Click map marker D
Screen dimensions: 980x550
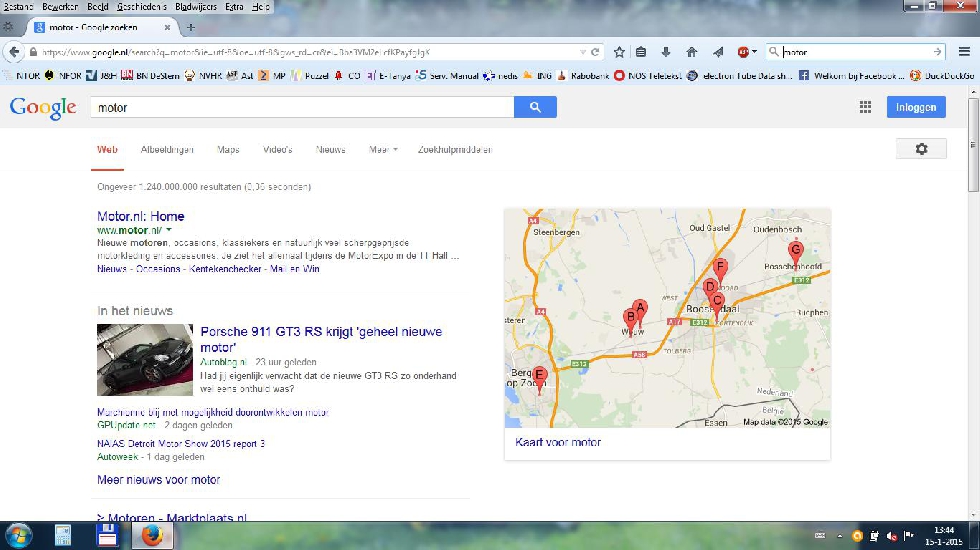click(709, 289)
